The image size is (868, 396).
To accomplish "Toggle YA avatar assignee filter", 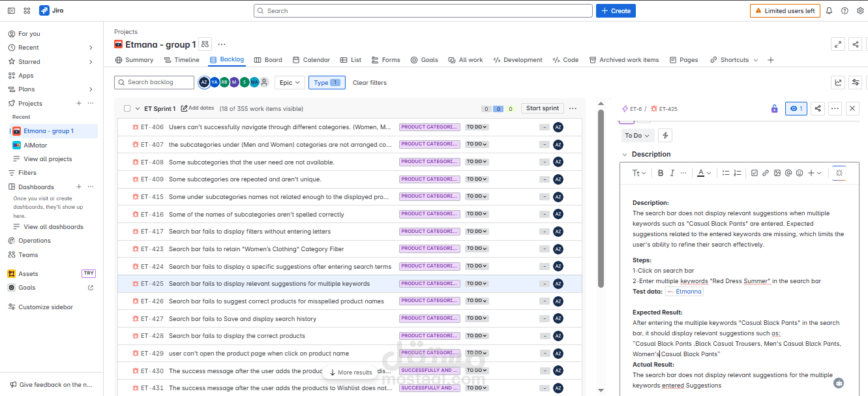I will pyautogui.click(x=215, y=82).
